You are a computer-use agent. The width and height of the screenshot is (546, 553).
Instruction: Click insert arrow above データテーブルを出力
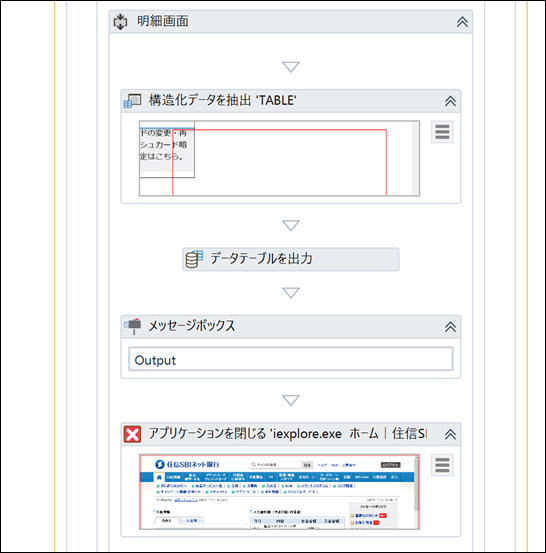tap(291, 225)
